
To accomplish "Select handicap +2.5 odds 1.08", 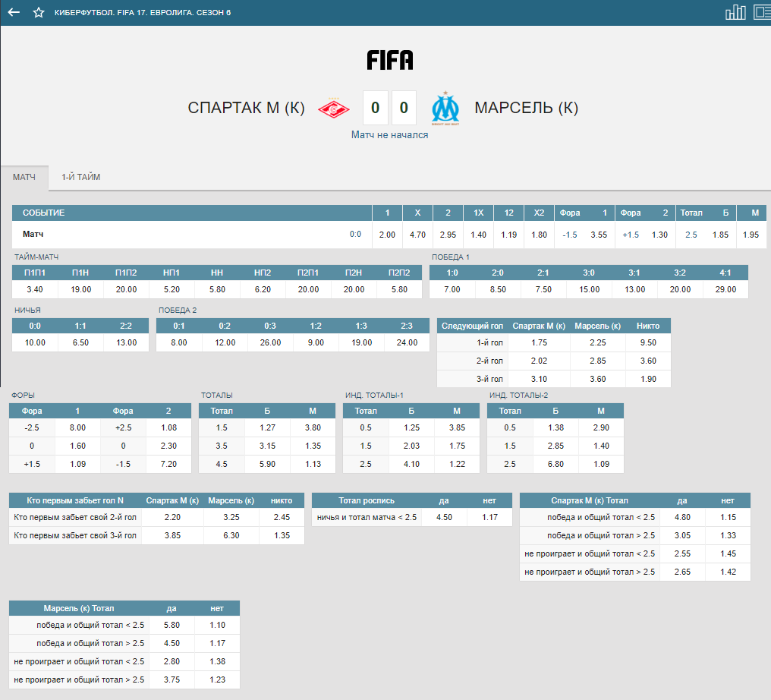I will [x=168, y=427].
